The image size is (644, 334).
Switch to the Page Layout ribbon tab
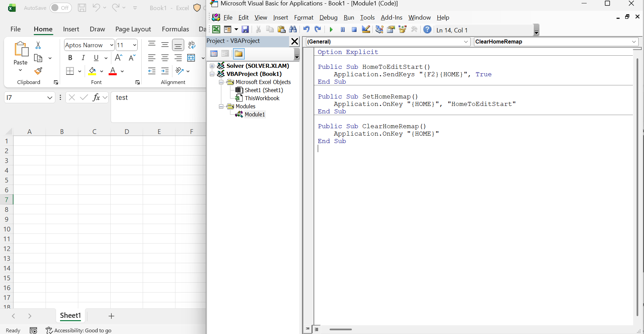[133, 29]
